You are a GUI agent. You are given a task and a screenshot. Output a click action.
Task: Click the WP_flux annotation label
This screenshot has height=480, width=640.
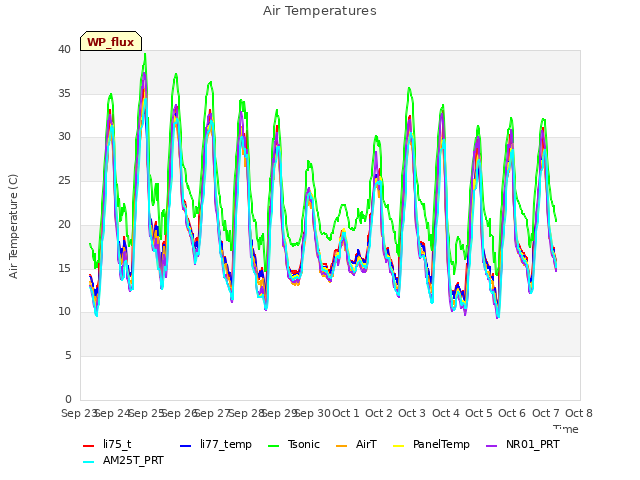coord(111,41)
